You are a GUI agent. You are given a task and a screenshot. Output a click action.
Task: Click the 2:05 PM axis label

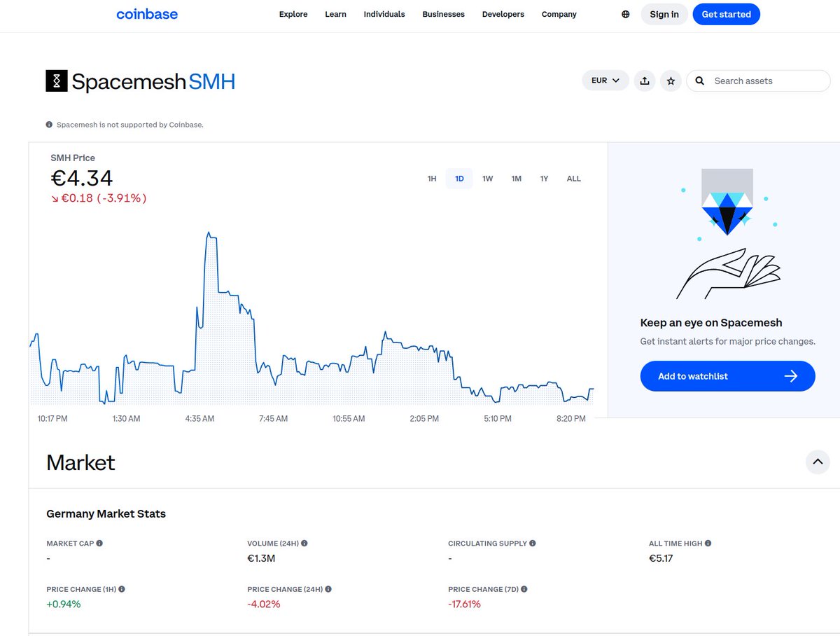pos(424,419)
